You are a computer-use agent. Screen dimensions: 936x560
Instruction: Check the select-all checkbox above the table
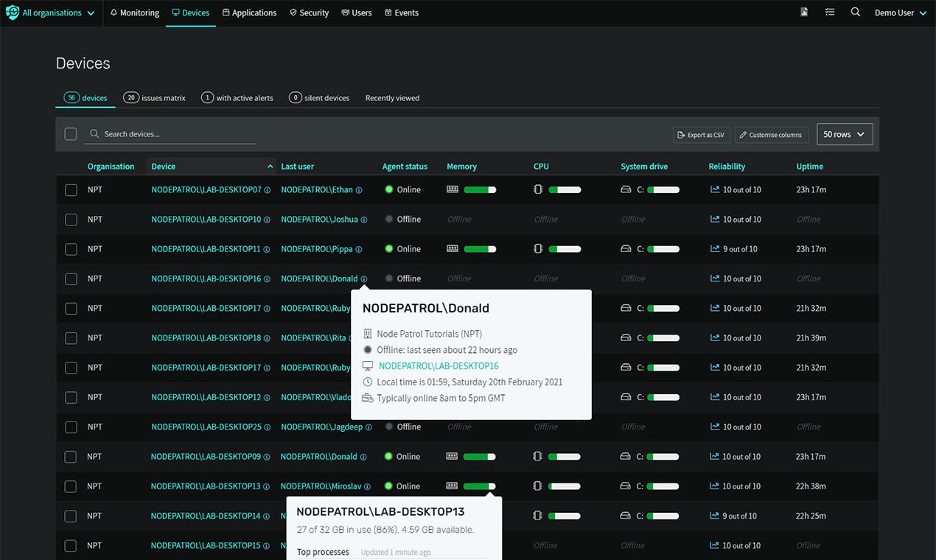pos(71,133)
